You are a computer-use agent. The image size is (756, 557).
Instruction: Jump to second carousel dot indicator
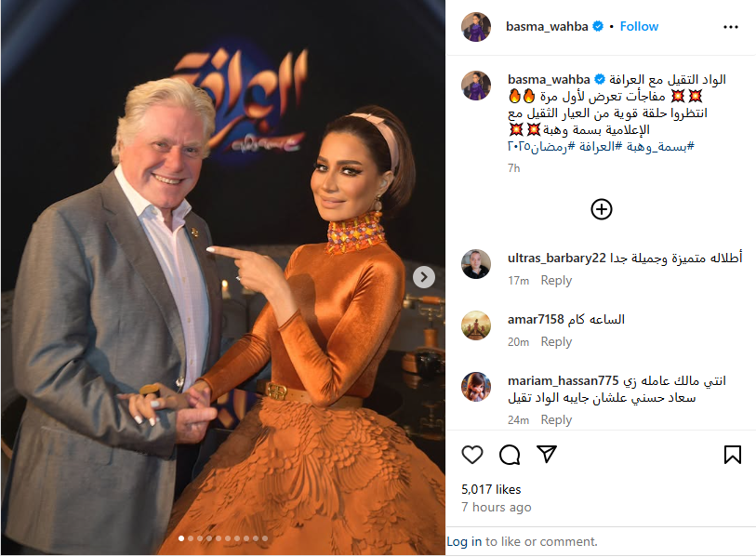(x=191, y=538)
